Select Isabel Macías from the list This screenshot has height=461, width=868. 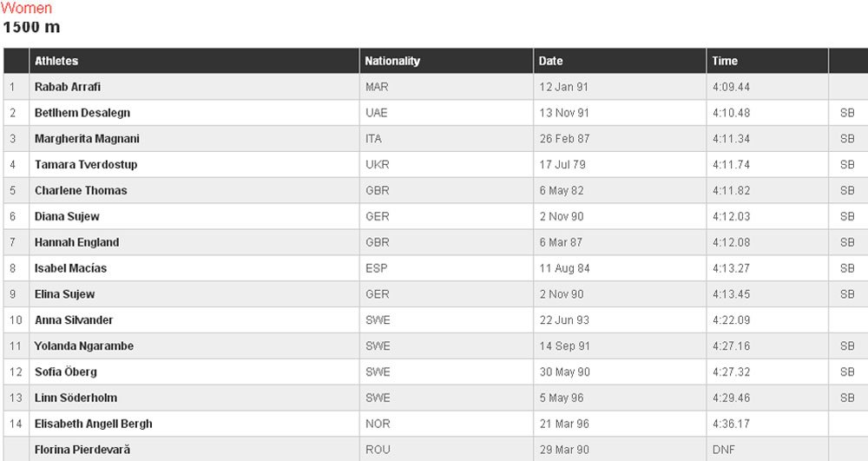pyautogui.click(x=71, y=268)
